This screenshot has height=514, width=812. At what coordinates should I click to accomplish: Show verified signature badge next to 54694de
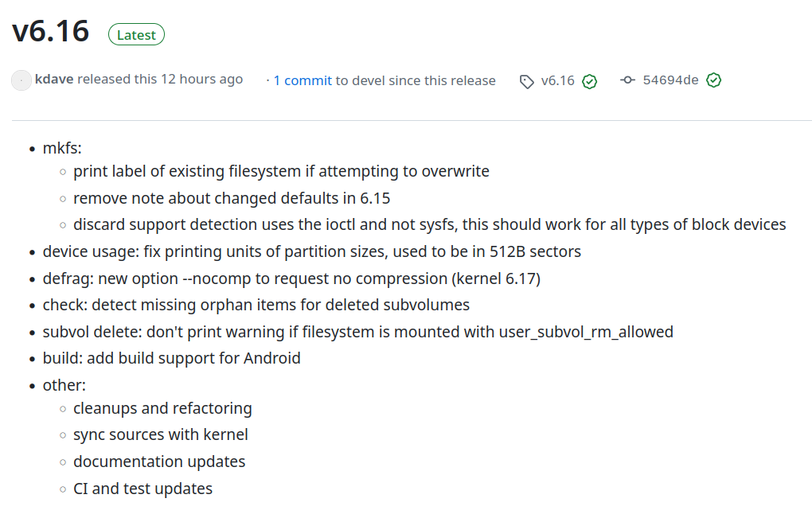713,80
